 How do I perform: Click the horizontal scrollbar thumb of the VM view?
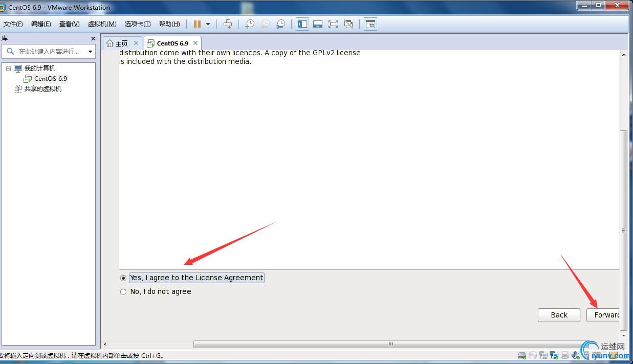coord(390,344)
